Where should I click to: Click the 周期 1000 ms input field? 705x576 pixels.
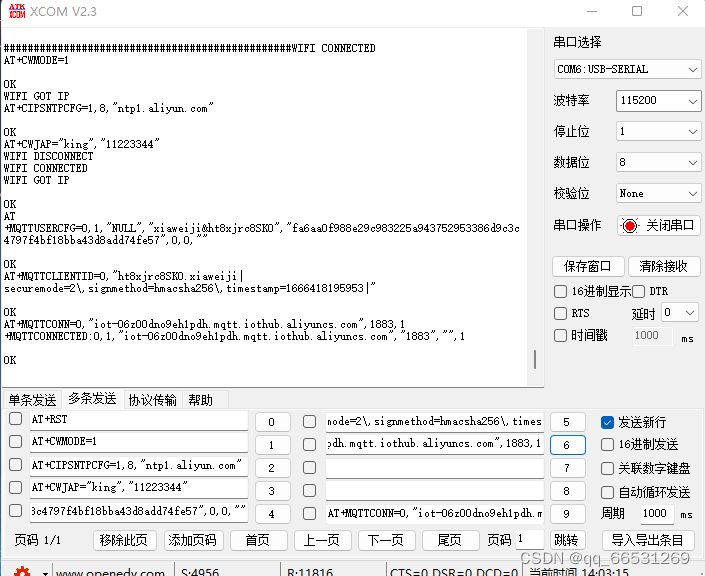657,513
